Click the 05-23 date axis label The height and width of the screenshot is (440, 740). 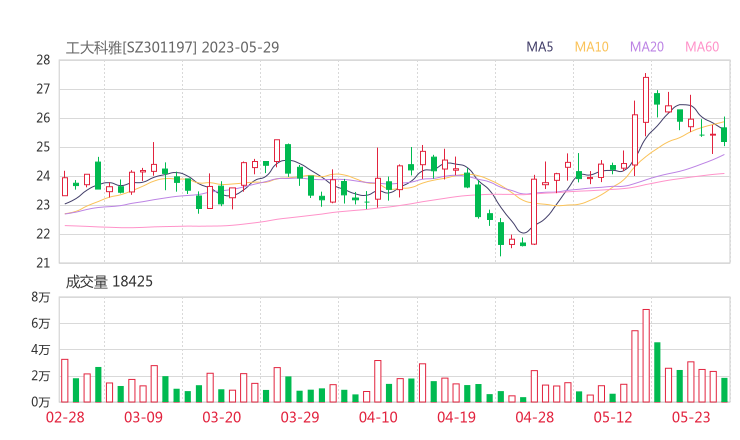[691, 417]
